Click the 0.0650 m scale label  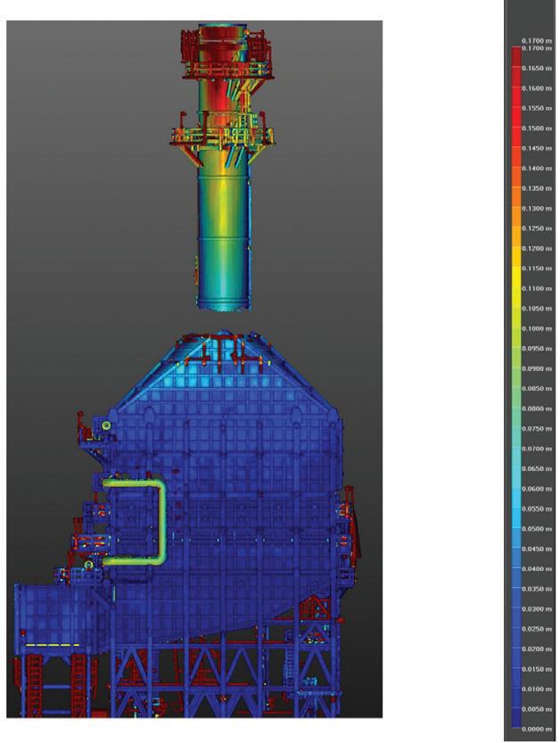click(537, 468)
